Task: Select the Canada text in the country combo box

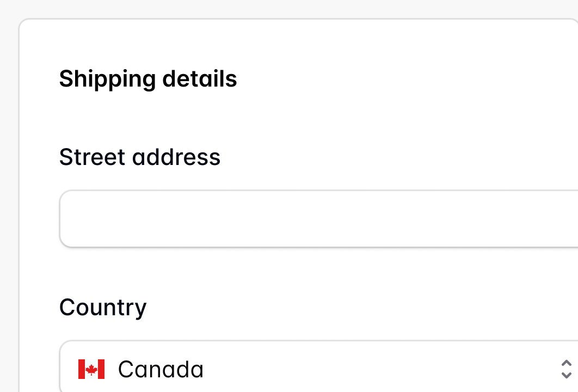Action: [161, 369]
